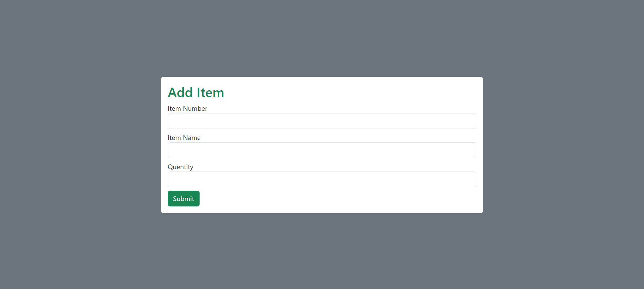
Task: Place cursor in field under Item Name label
Action: click(322, 150)
